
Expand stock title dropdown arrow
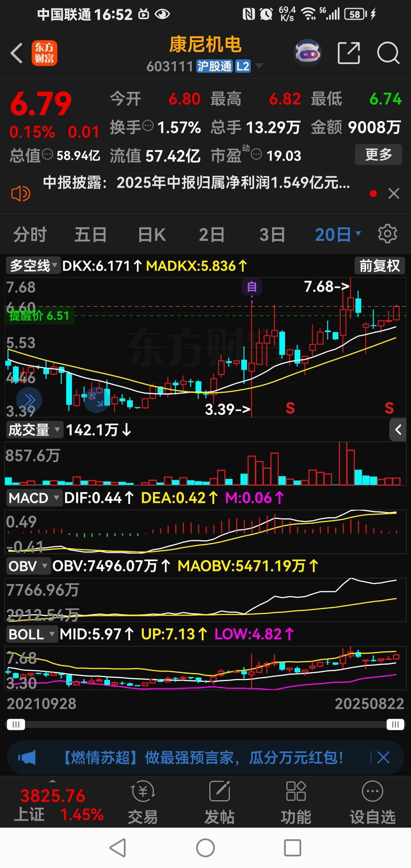(259, 66)
